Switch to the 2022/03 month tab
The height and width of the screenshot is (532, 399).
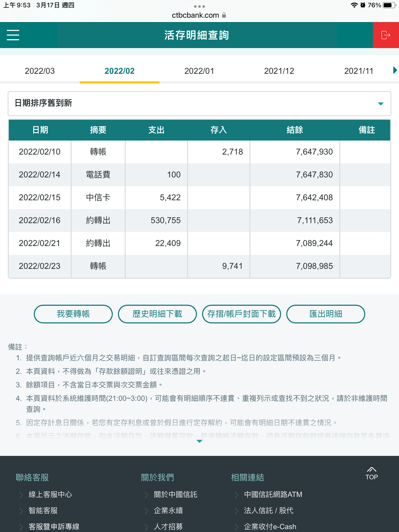pyautogui.click(x=40, y=71)
